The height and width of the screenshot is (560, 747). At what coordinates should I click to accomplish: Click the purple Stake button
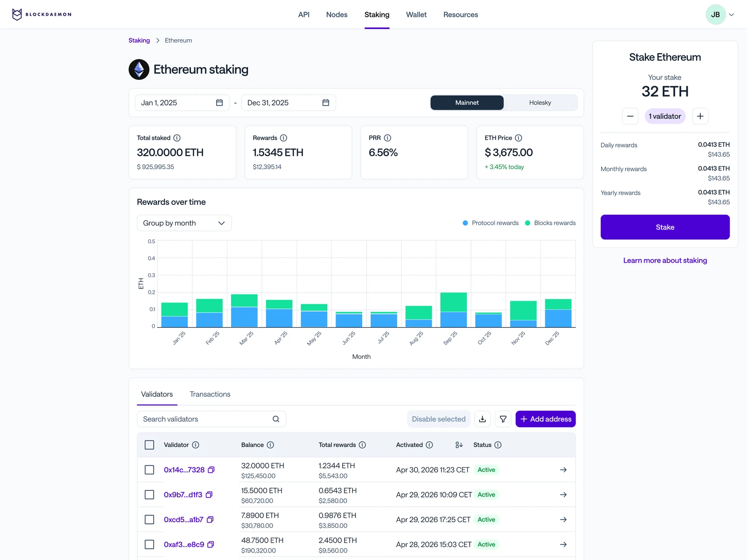tap(665, 227)
